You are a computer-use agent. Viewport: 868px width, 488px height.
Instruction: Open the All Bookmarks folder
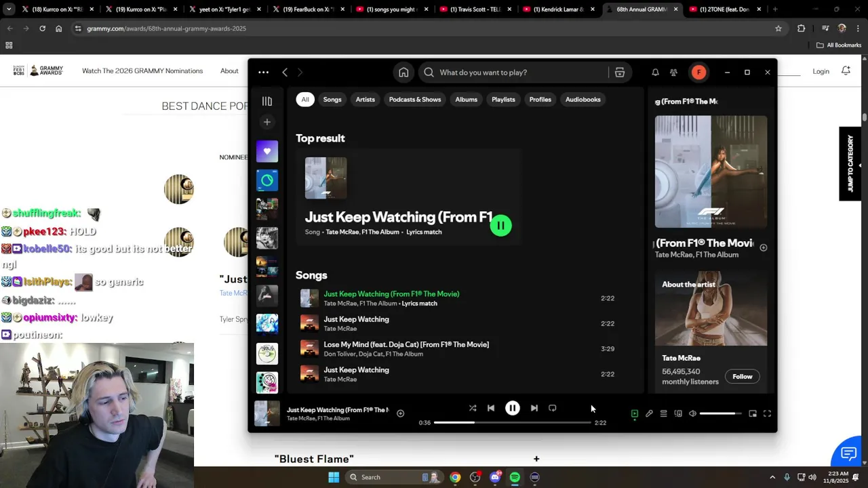click(839, 45)
